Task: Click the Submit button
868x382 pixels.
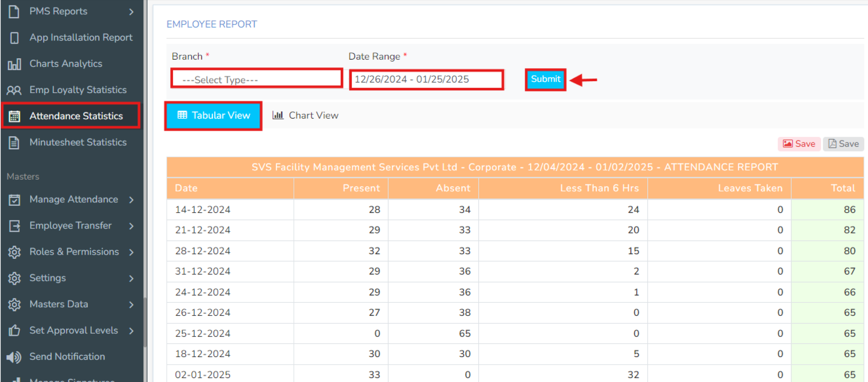Action: (546, 79)
